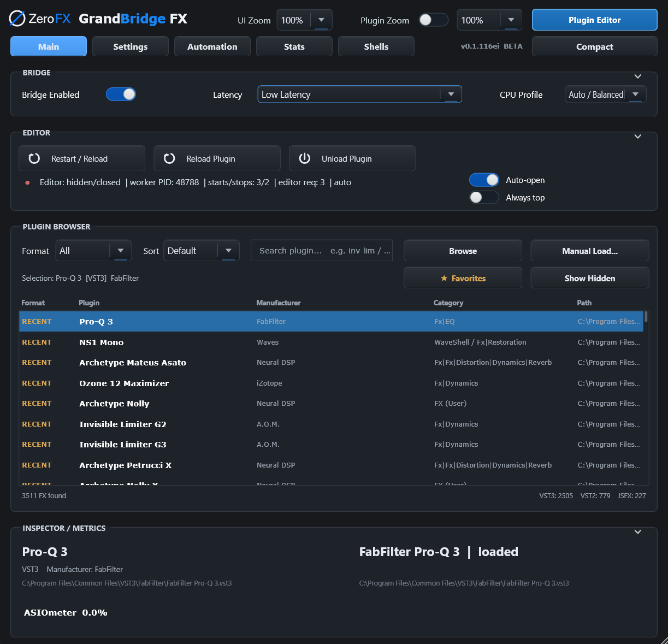Click the ZeroFX logo icon
This screenshot has width=668, height=644.
coord(17,19)
